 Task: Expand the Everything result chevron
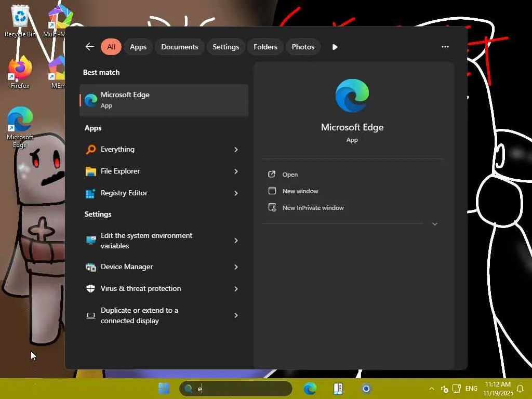(236, 150)
